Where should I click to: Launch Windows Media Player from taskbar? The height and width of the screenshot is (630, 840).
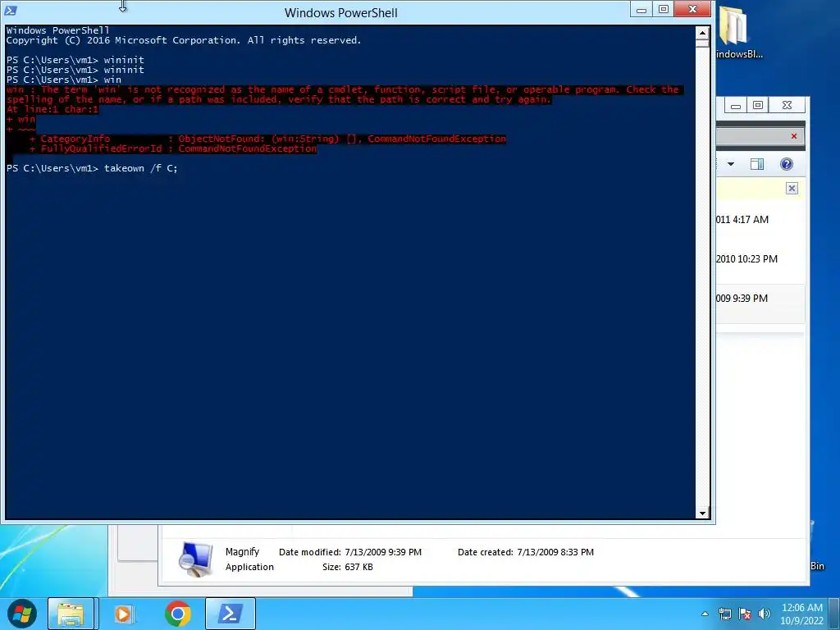click(125, 614)
